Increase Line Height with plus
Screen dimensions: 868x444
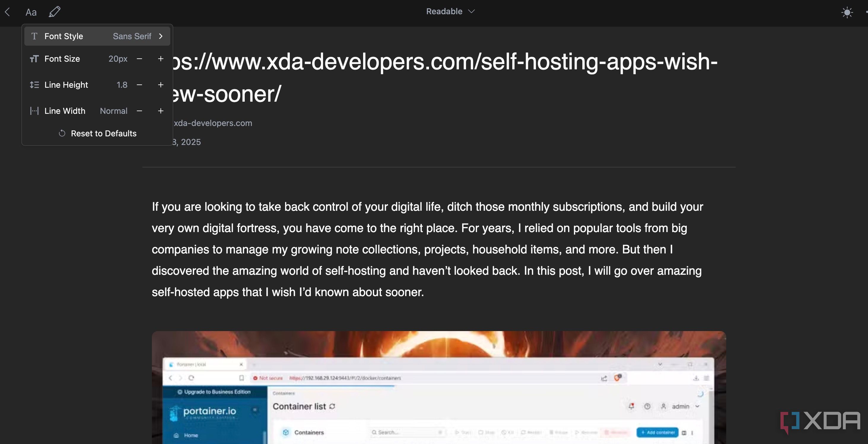click(161, 85)
